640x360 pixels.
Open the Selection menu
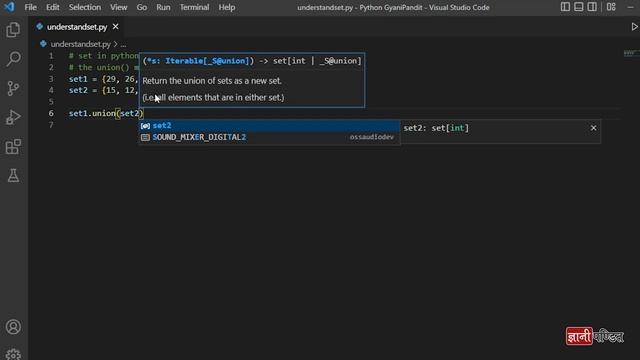click(84, 7)
